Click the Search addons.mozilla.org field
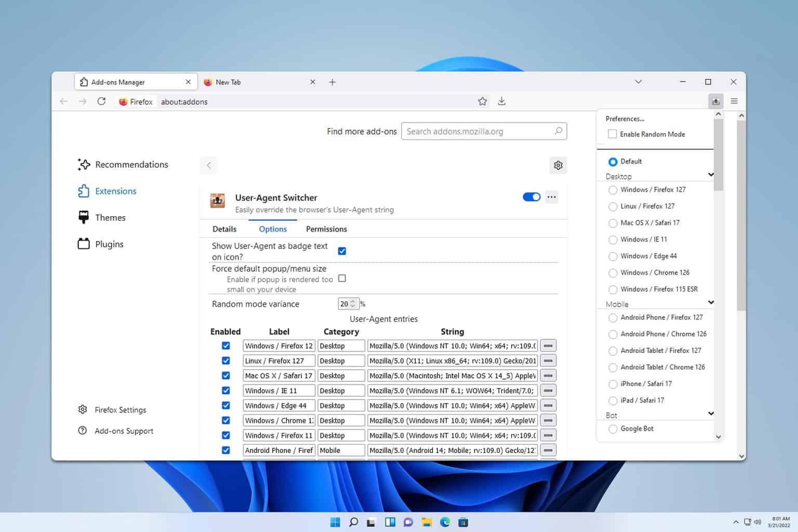 tap(484, 131)
